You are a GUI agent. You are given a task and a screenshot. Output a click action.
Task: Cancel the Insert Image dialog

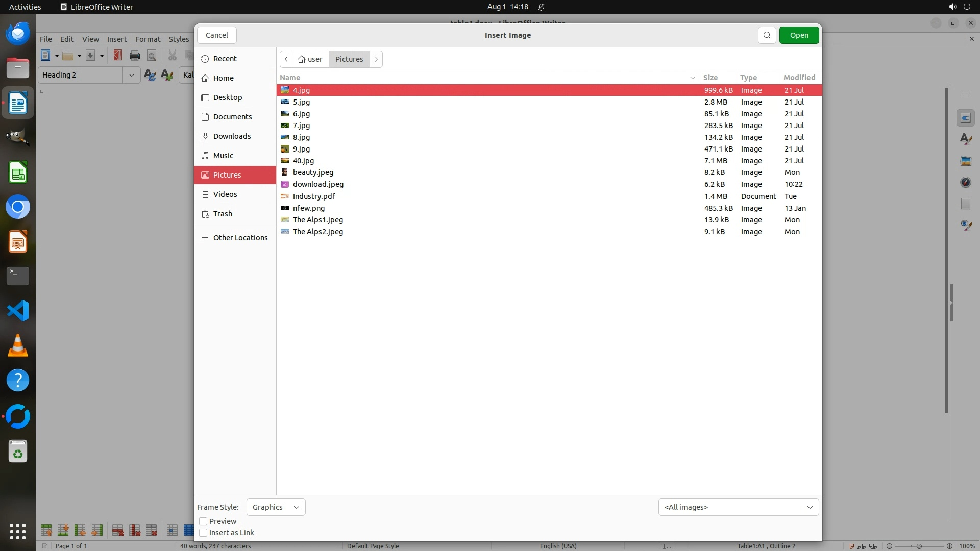pos(216,35)
